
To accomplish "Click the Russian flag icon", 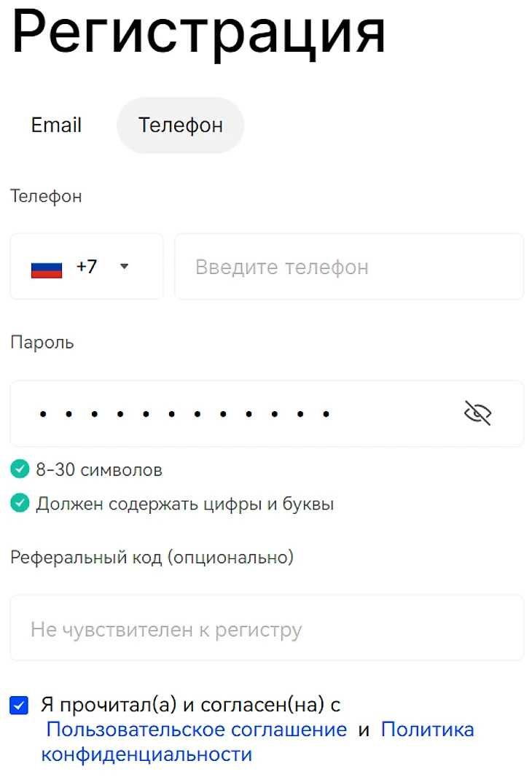I will point(47,268).
